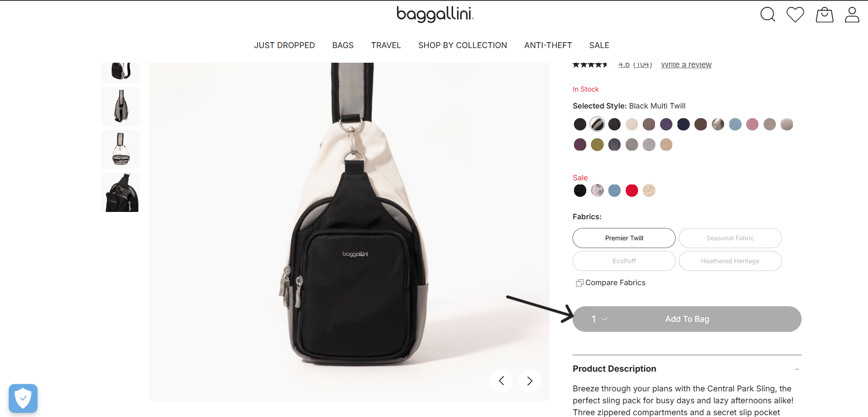Open the search icon in header
The height and width of the screenshot is (417, 868).
click(768, 14)
